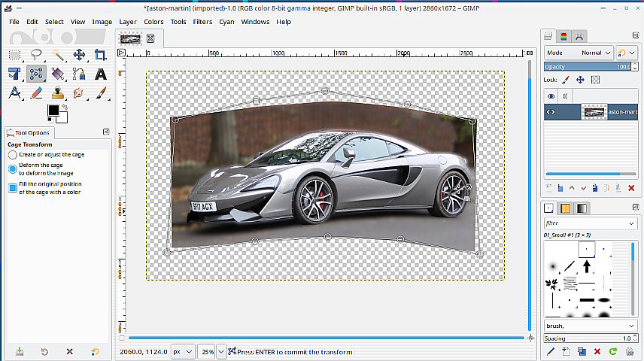Image resolution: width=644 pixels, height=361 pixels.
Task: Hide the aston-martin layer via eye icon
Action: tap(551, 112)
